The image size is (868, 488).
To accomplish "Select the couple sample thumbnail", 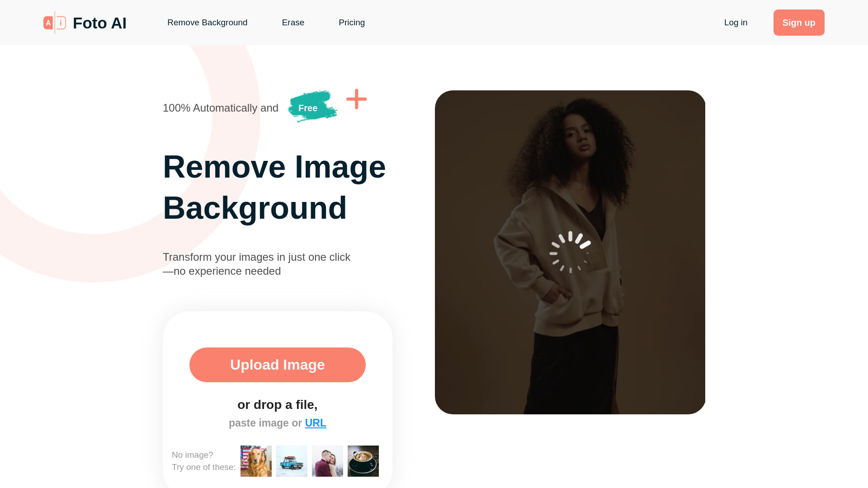I will pyautogui.click(x=327, y=460).
